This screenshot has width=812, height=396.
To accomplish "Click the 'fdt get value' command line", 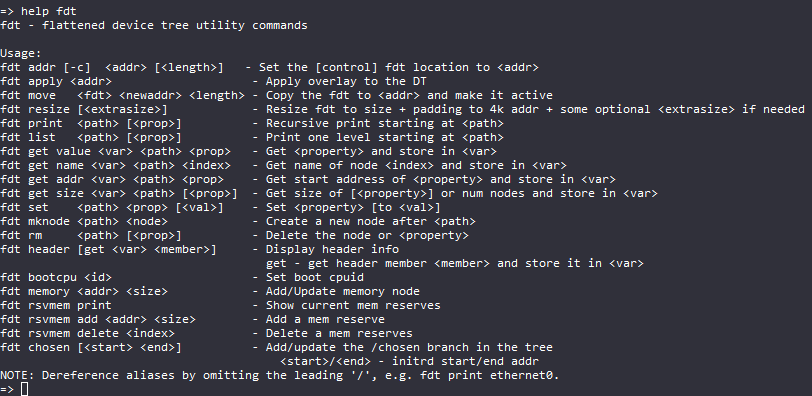I will point(249,151).
